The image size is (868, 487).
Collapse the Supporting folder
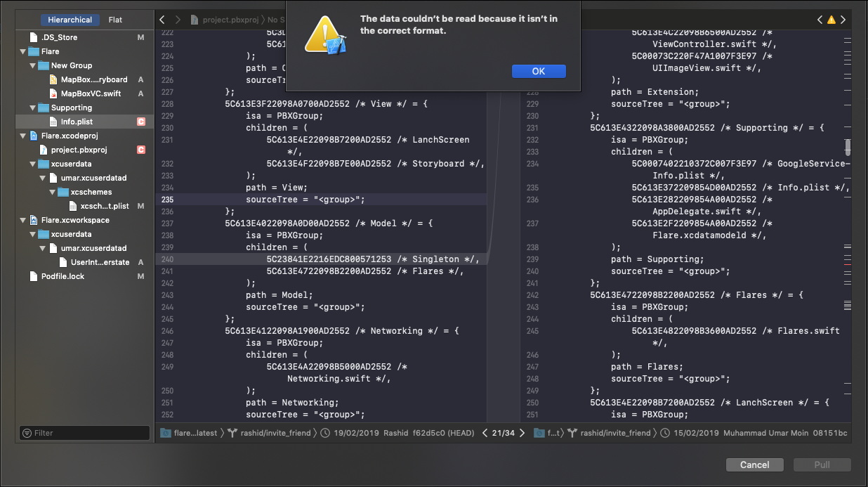coord(33,108)
